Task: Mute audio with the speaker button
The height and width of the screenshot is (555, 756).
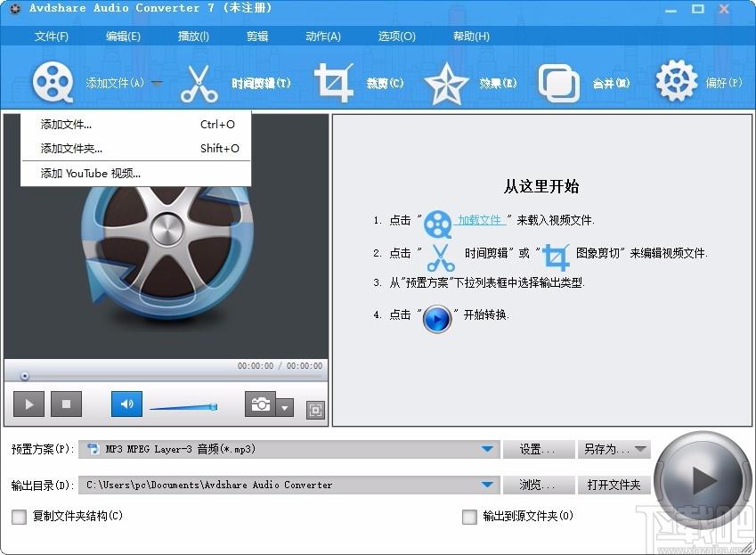Action: [x=126, y=404]
